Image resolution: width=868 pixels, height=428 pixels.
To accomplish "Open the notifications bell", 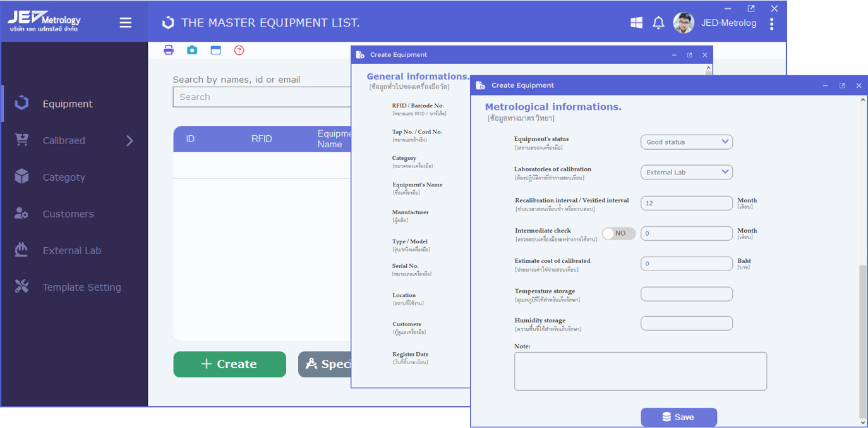I will click(658, 23).
